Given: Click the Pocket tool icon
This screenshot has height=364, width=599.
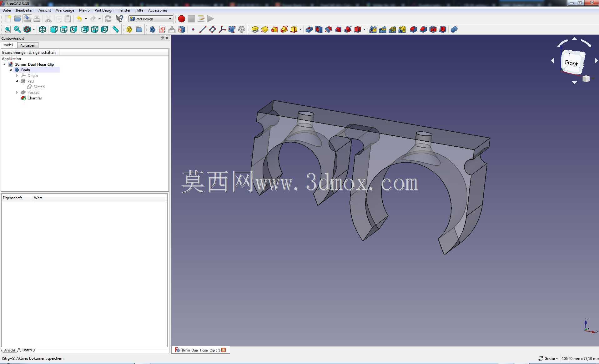Looking at the screenshot, I should 309,29.
